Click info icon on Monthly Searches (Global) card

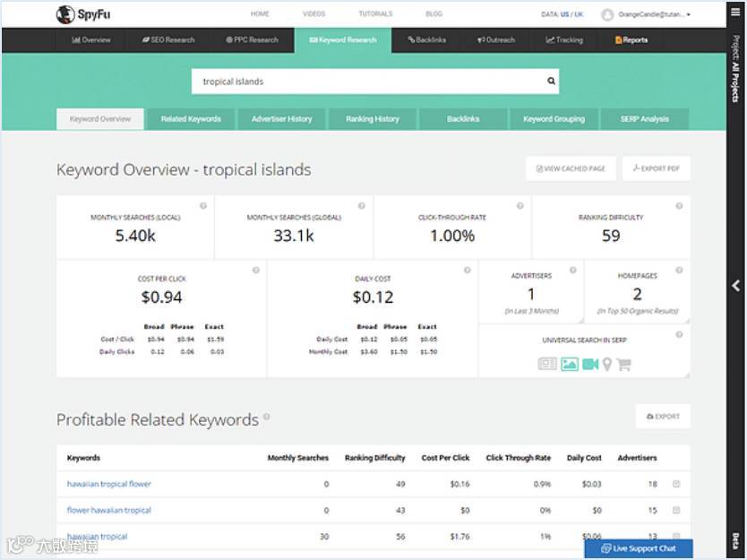tap(362, 206)
